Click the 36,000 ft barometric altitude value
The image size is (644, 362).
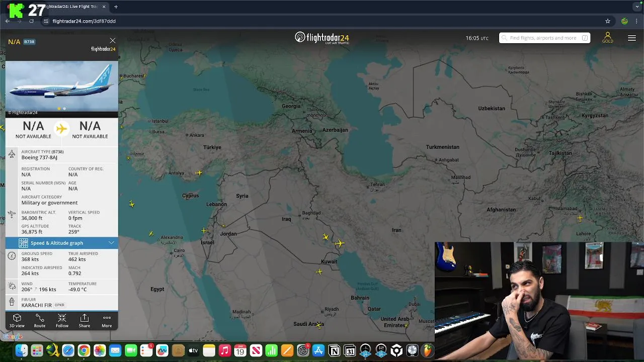(32, 218)
